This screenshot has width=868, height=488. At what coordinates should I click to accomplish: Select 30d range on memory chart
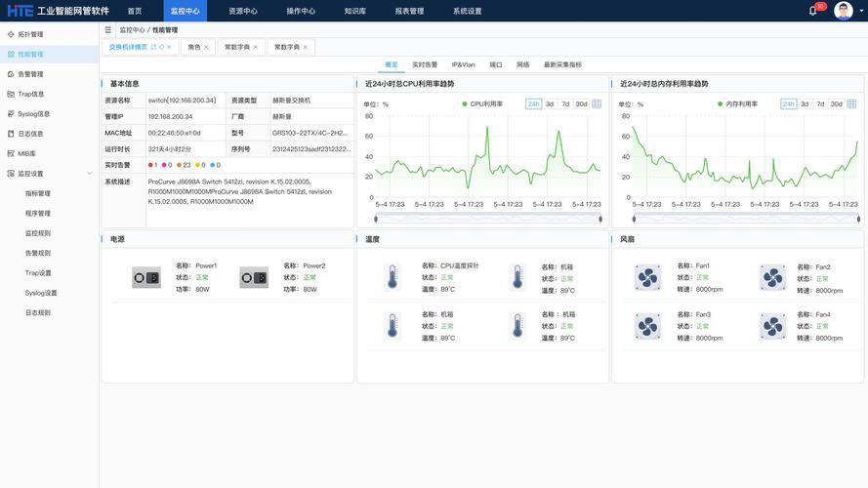click(837, 104)
